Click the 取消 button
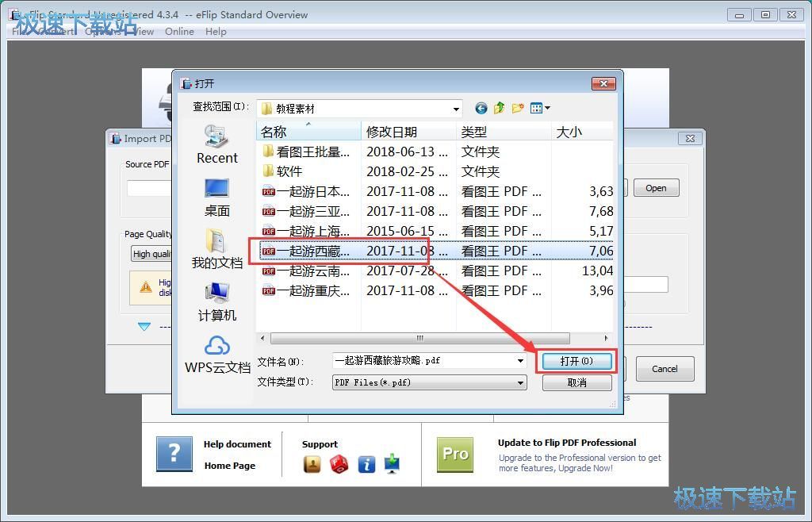The height and width of the screenshot is (522, 812). 576,382
